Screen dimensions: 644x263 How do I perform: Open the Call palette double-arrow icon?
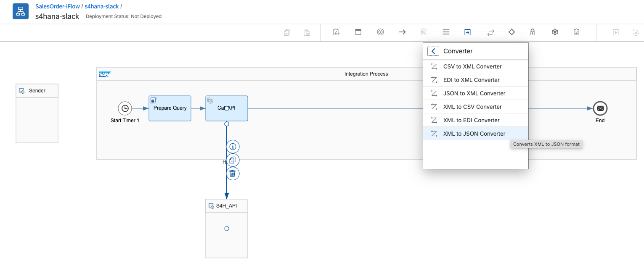point(490,32)
